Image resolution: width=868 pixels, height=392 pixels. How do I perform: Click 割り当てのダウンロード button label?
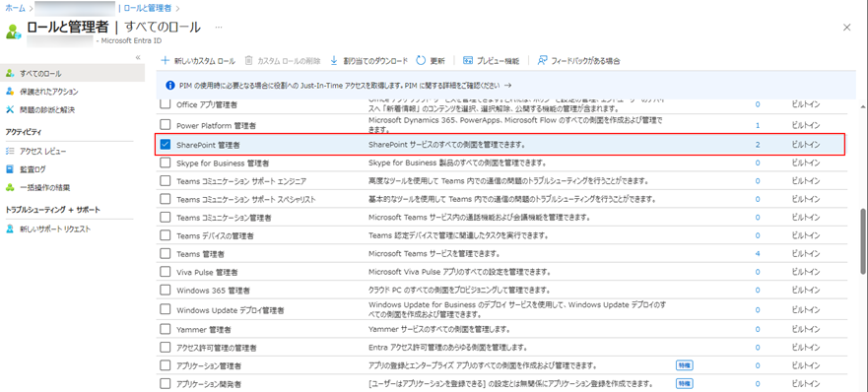[375, 61]
